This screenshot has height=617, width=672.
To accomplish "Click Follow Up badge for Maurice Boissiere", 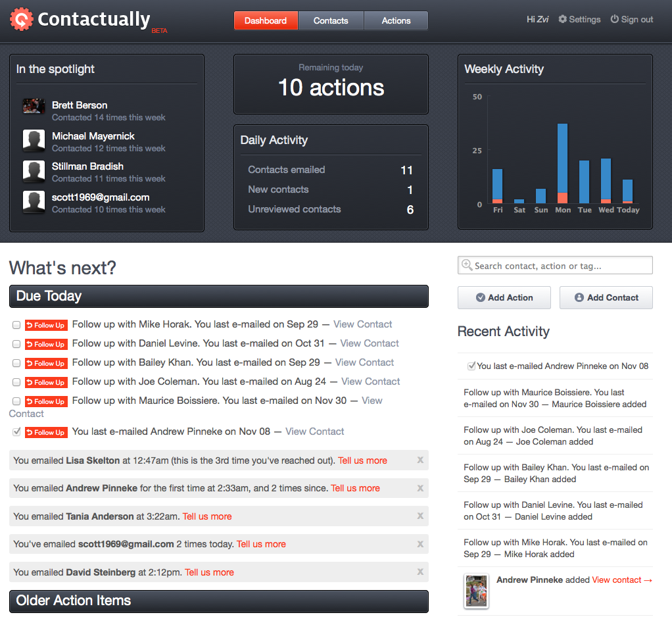I will [x=46, y=402].
